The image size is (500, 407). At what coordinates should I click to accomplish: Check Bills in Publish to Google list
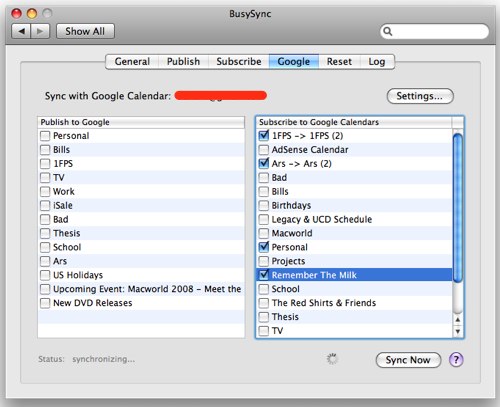[x=45, y=150]
